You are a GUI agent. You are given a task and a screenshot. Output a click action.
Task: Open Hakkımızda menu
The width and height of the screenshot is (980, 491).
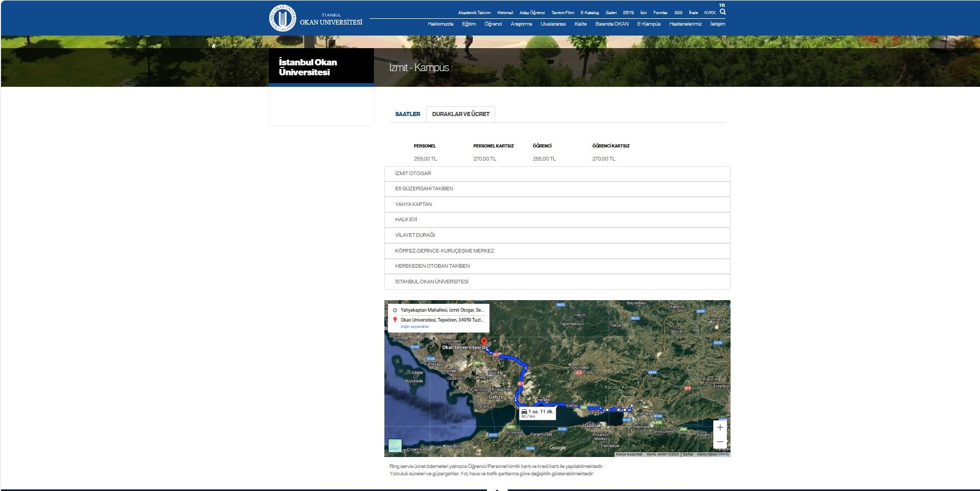(x=440, y=24)
